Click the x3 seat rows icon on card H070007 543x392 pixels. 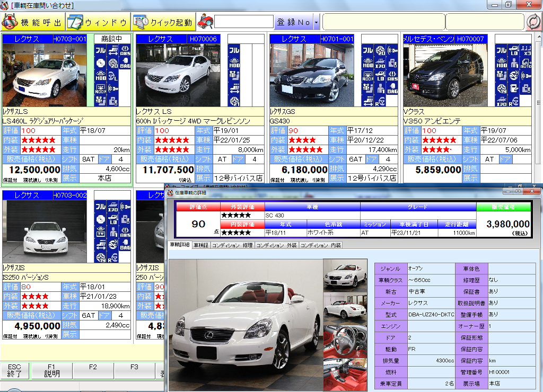tap(526, 50)
